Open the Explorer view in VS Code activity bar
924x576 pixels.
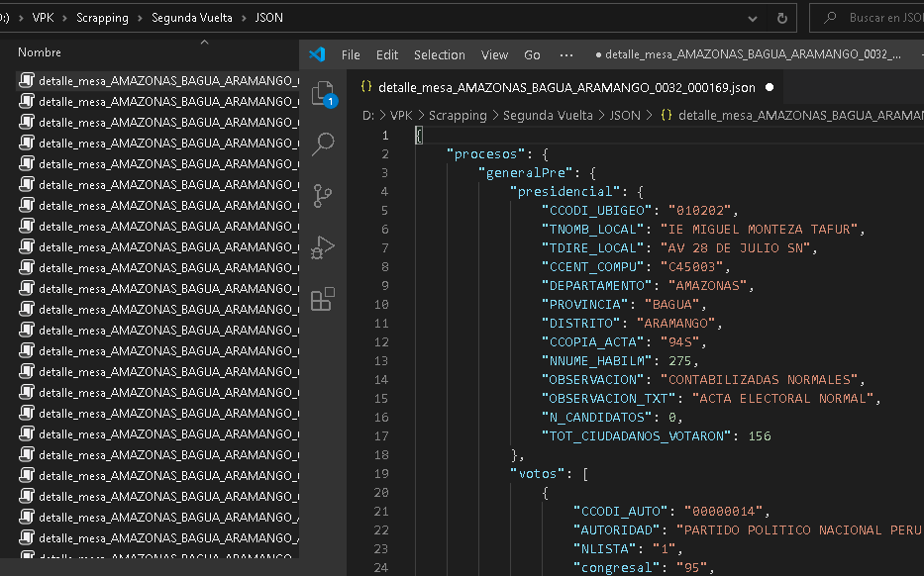tap(323, 94)
